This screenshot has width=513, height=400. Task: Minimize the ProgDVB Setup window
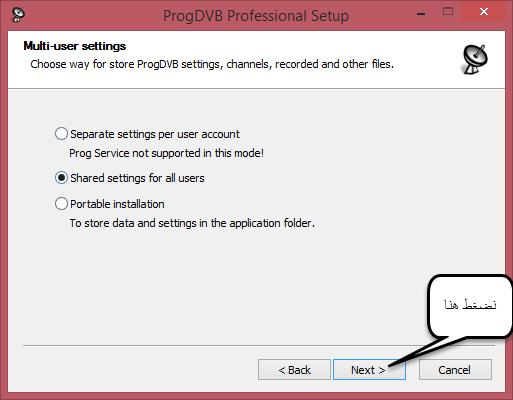421,14
